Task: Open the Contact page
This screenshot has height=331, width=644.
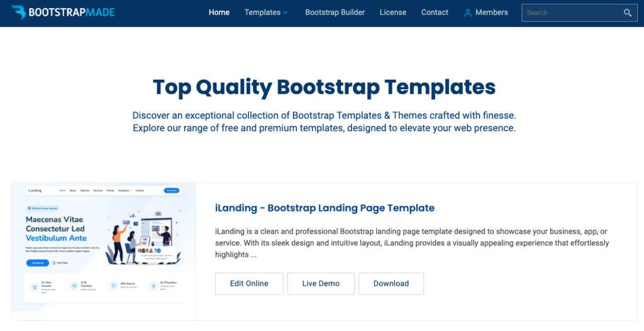Action: coord(435,13)
